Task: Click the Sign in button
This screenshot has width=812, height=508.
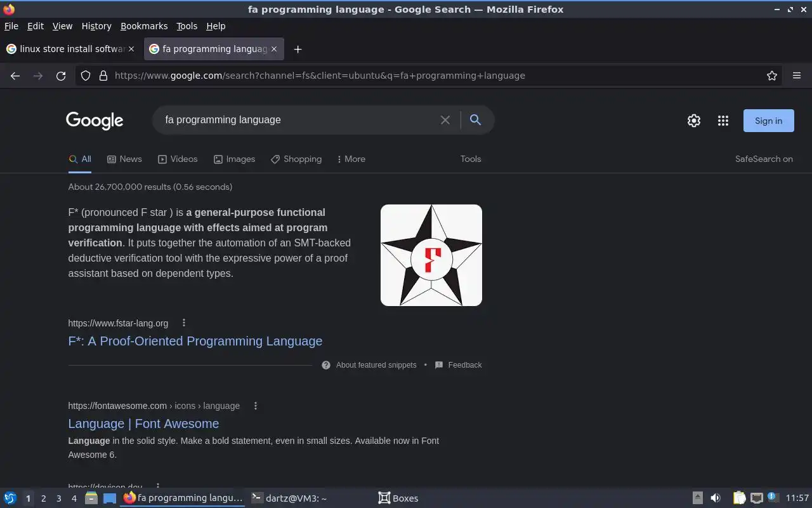Action: [x=768, y=121]
